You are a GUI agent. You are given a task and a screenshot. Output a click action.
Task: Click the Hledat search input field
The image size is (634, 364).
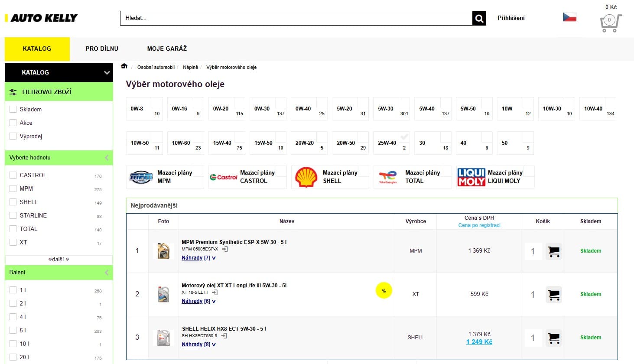[x=296, y=18]
